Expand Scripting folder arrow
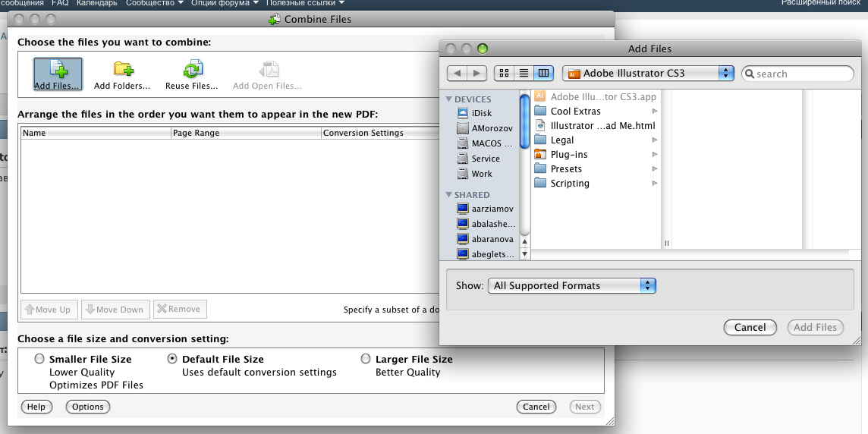 click(654, 183)
